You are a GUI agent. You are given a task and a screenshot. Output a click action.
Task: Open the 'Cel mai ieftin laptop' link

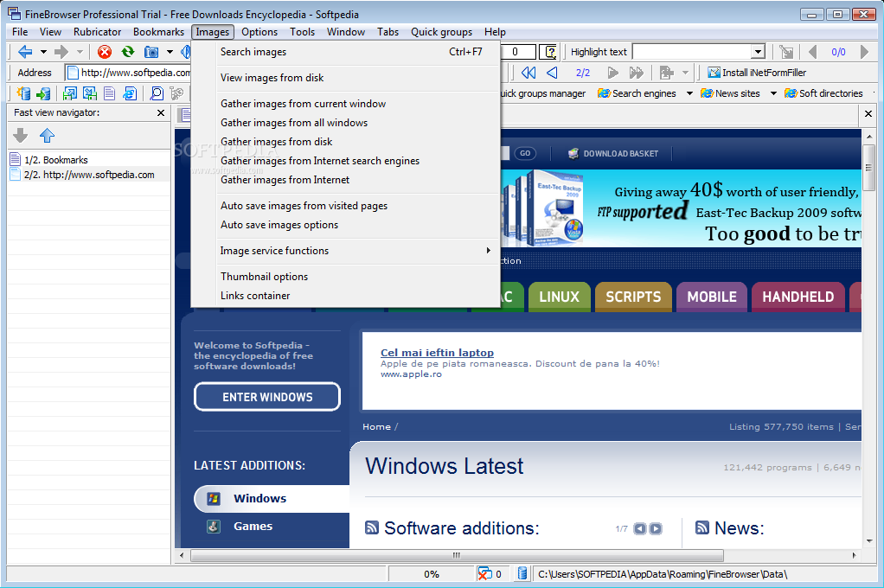point(437,352)
